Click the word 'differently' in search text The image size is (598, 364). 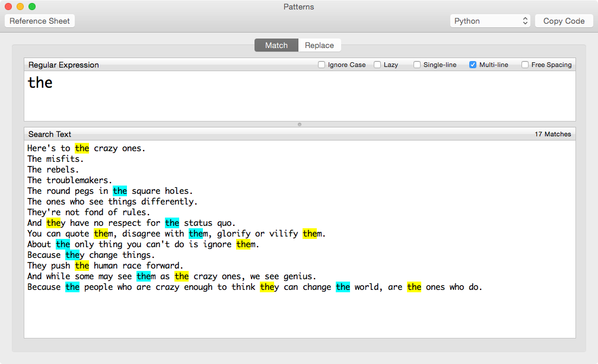[167, 202]
